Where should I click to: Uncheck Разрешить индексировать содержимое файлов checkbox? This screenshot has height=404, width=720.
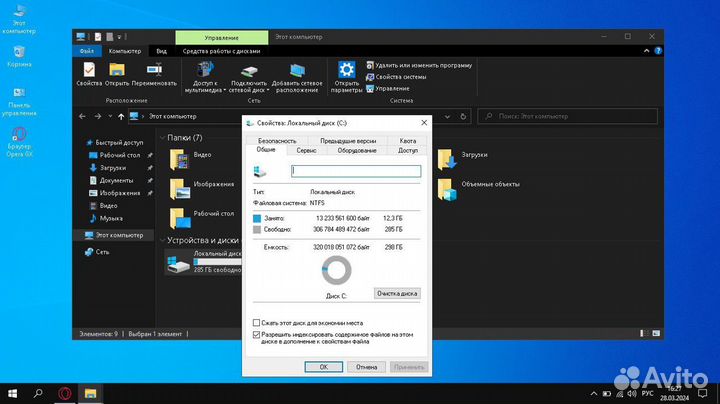(256, 335)
